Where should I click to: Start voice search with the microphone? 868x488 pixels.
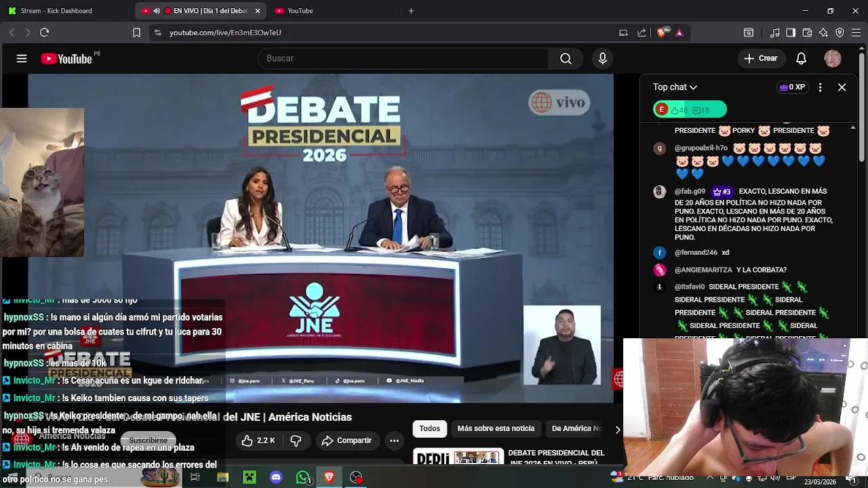point(602,59)
